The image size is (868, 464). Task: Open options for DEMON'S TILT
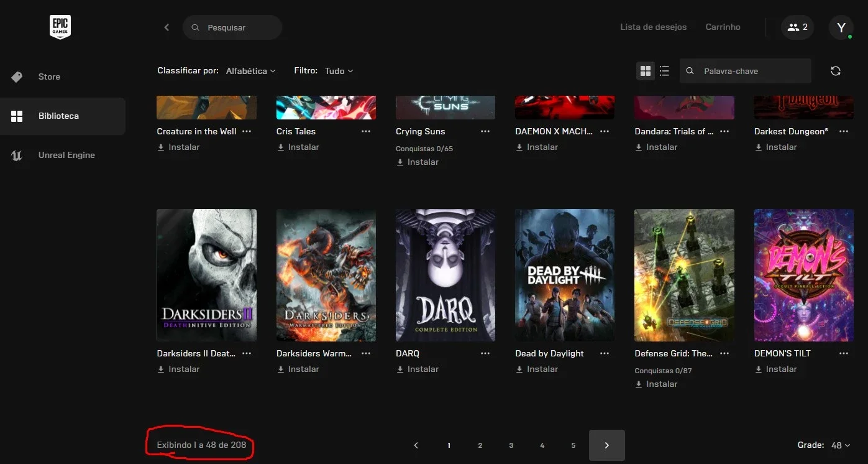click(x=844, y=353)
